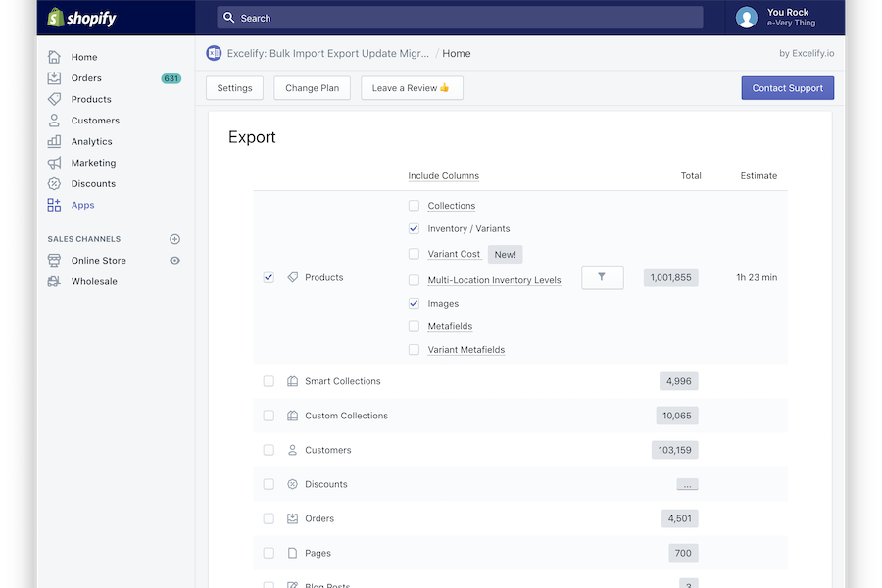
Task: Click the person icon in Customers export row
Action: click(x=292, y=450)
